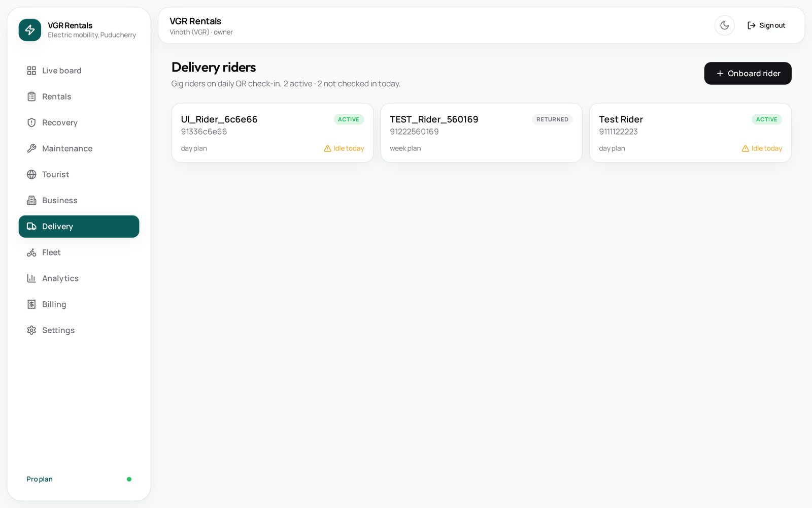The height and width of the screenshot is (508, 812).
Task: Click the Onboard rider button
Action: coord(748,74)
